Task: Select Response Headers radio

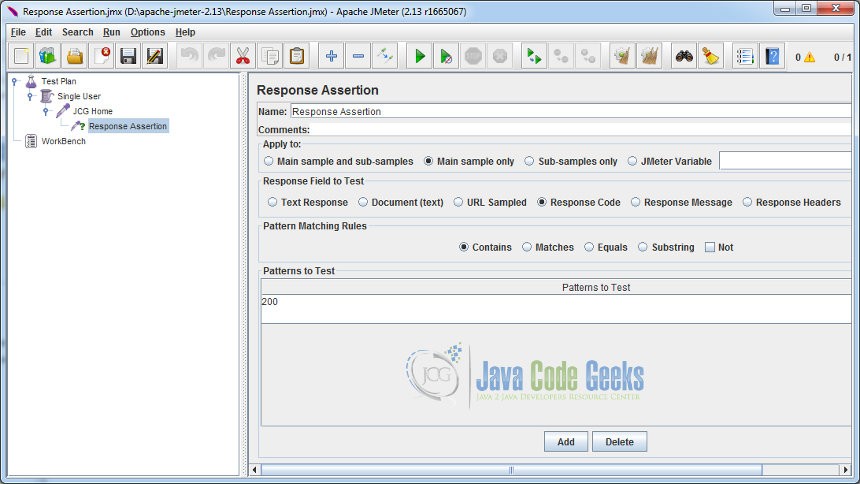Action: click(748, 202)
